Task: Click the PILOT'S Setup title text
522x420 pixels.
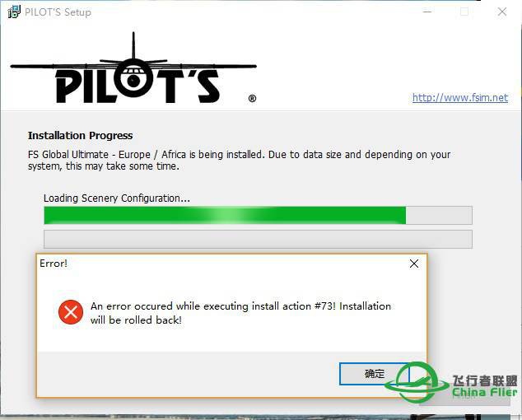Action: (58, 12)
